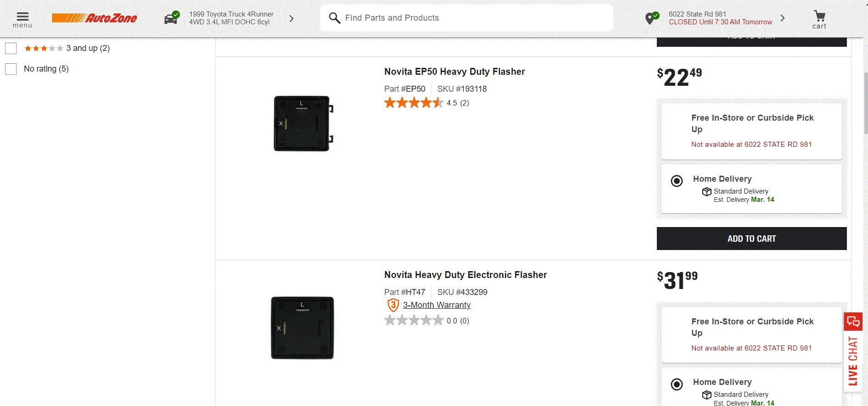Click the 3-Month Warranty shield icon

click(x=393, y=305)
